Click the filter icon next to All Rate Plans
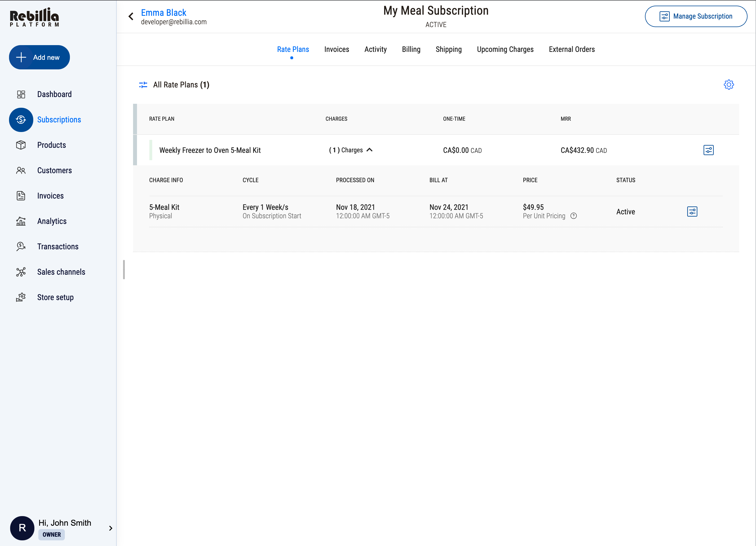Image resolution: width=756 pixels, height=546 pixels. pyautogui.click(x=143, y=85)
